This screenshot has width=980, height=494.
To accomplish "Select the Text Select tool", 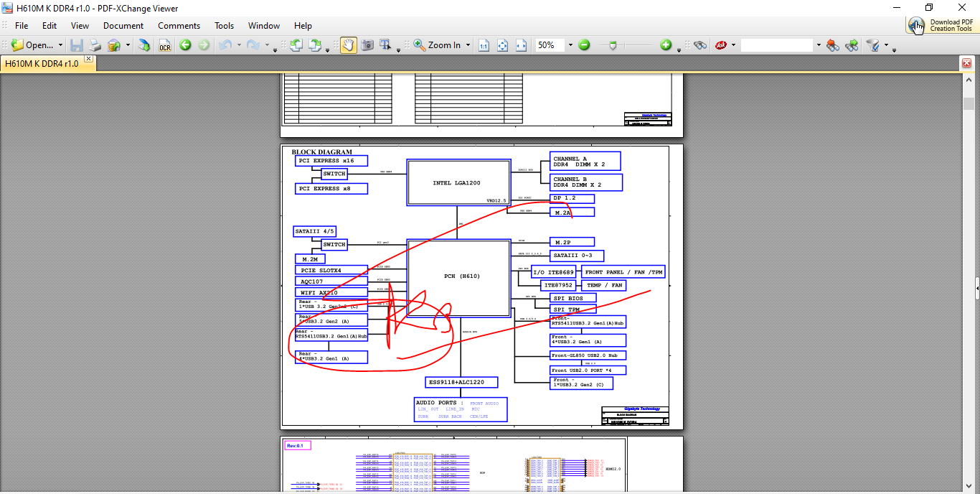I will point(385,45).
